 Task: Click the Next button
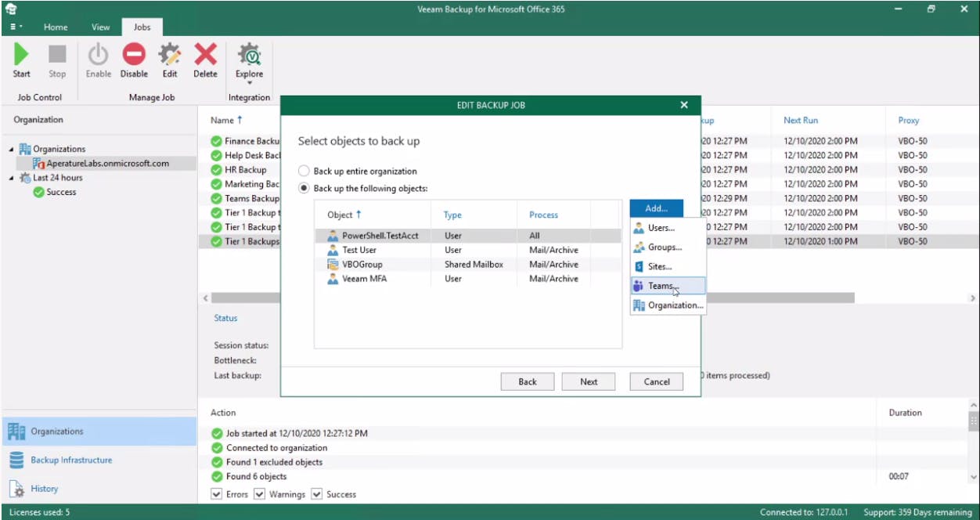click(589, 381)
